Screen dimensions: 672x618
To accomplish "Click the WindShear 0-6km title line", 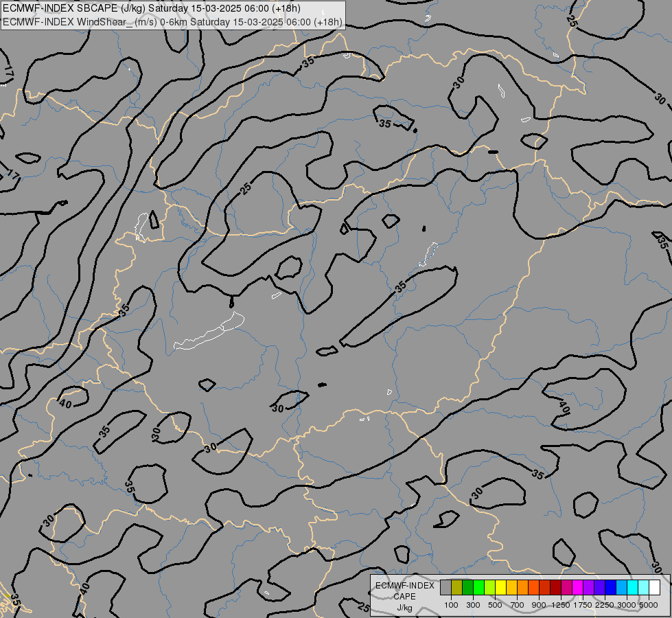I will [x=172, y=22].
